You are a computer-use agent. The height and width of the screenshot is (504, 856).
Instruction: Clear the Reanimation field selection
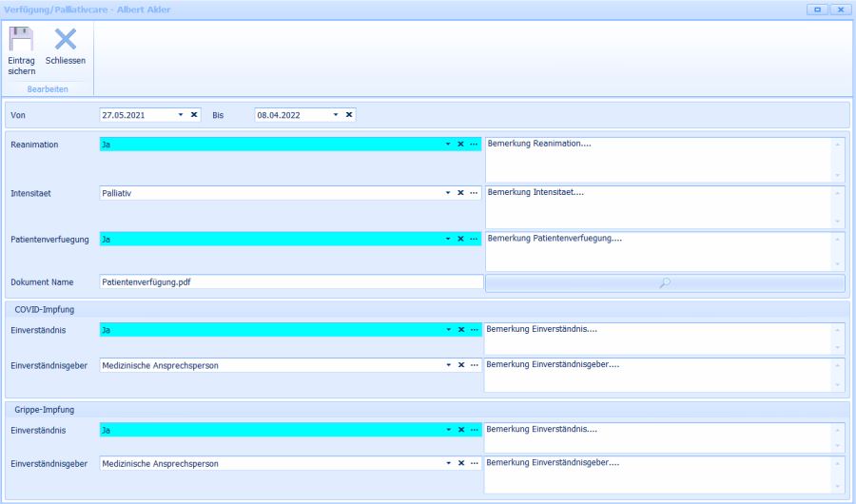click(x=460, y=145)
